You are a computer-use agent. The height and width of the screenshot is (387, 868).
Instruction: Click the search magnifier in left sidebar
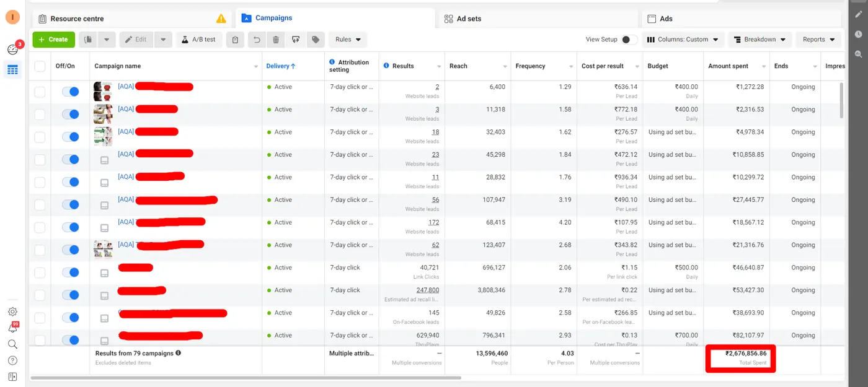(12, 344)
